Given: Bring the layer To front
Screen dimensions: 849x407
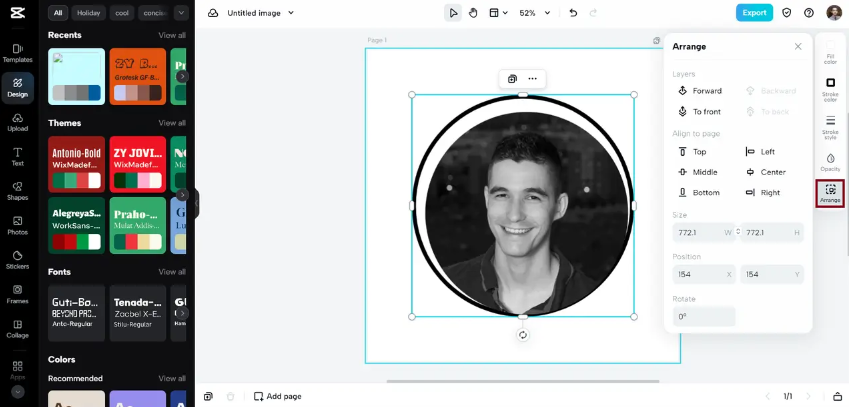Looking at the screenshot, I should click(700, 111).
